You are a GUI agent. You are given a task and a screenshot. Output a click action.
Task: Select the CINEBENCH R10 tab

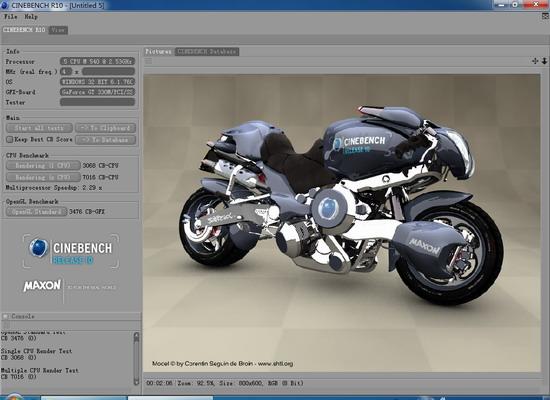(x=24, y=30)
